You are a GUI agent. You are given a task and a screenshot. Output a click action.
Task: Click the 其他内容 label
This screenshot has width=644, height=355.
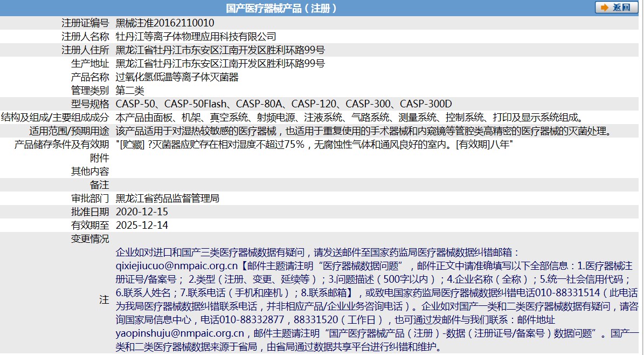(x=90, y=172)
